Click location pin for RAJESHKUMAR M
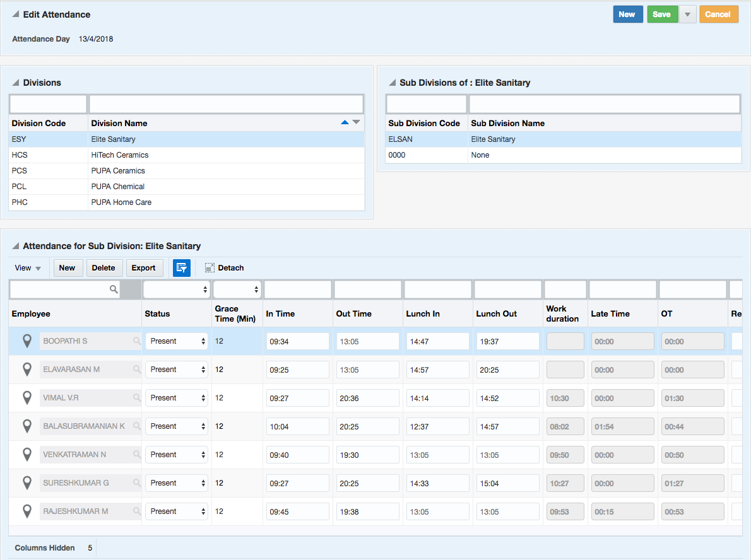The width and height of the screenshot is (751, 560). coord(27,511)
